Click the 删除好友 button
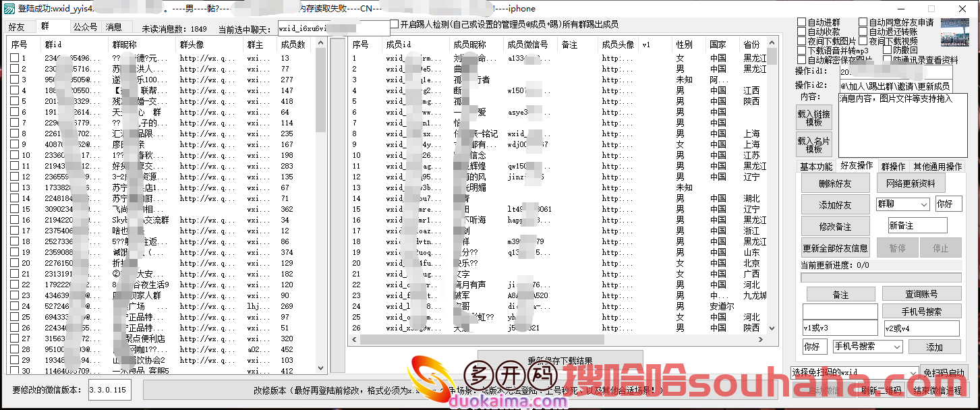 click(835, 183)
